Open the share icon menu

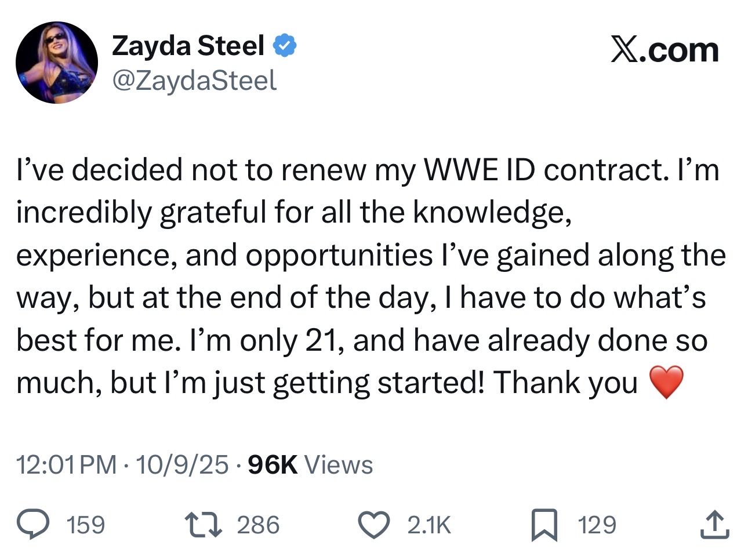714,524
